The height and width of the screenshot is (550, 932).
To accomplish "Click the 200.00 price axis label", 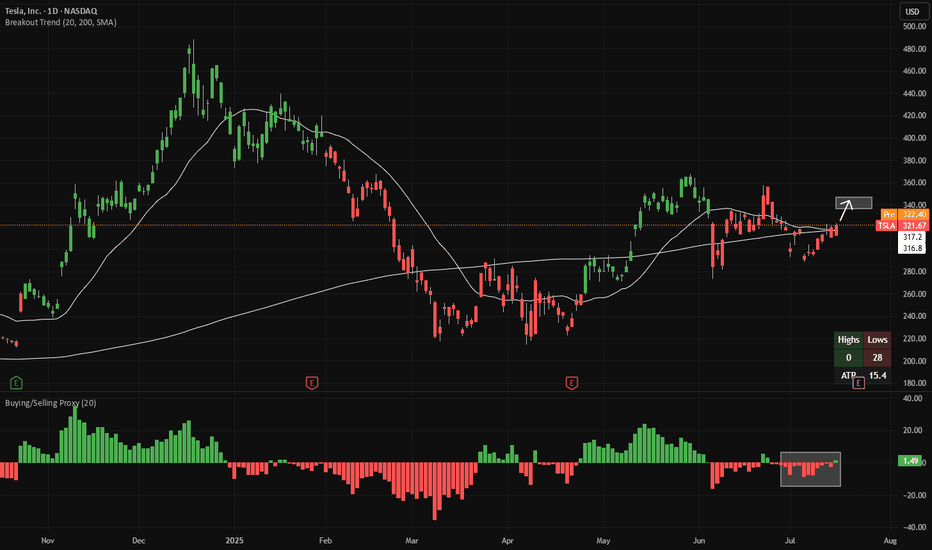I will click(x=914, y=361).
